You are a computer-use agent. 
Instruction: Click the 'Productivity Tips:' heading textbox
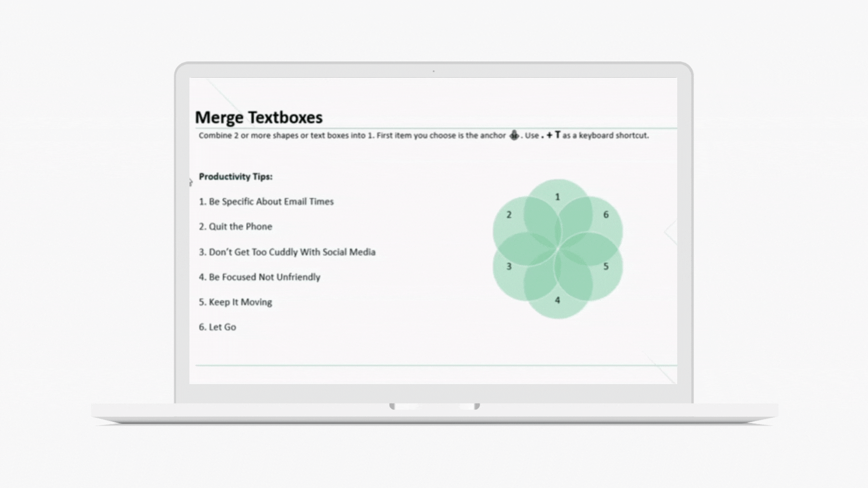pos(236,177)
